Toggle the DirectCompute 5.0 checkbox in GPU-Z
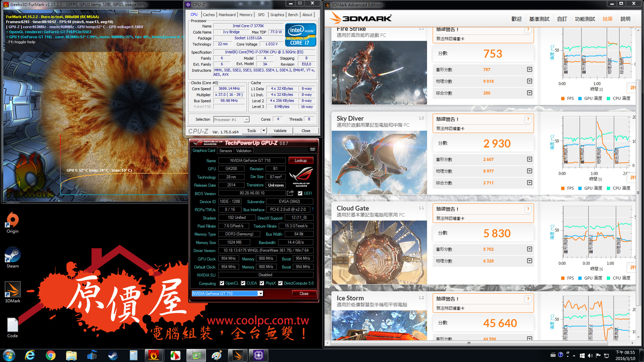Image resolution: width=644 pixels, height=362 pixels. pyautogui.click(x=280, y=283)
